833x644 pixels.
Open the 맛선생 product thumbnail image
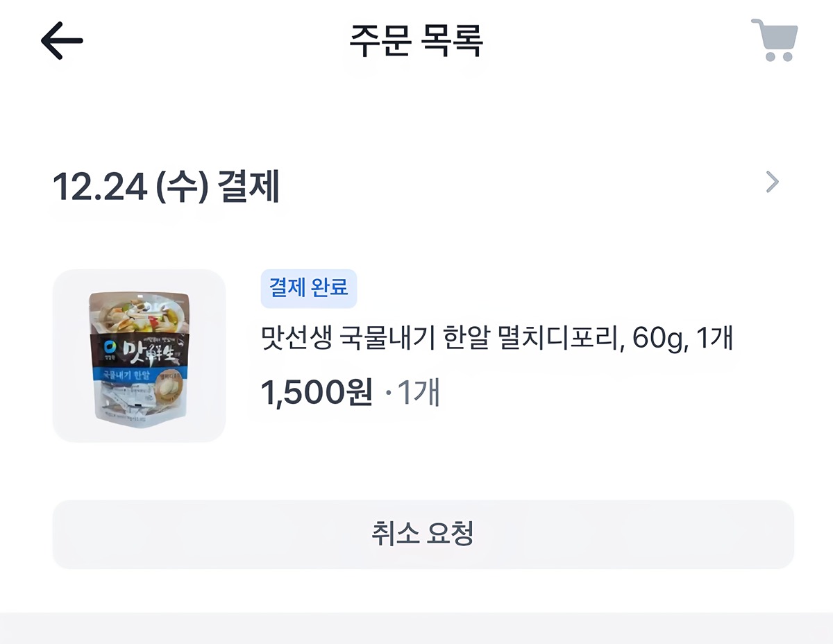[139, 355]
